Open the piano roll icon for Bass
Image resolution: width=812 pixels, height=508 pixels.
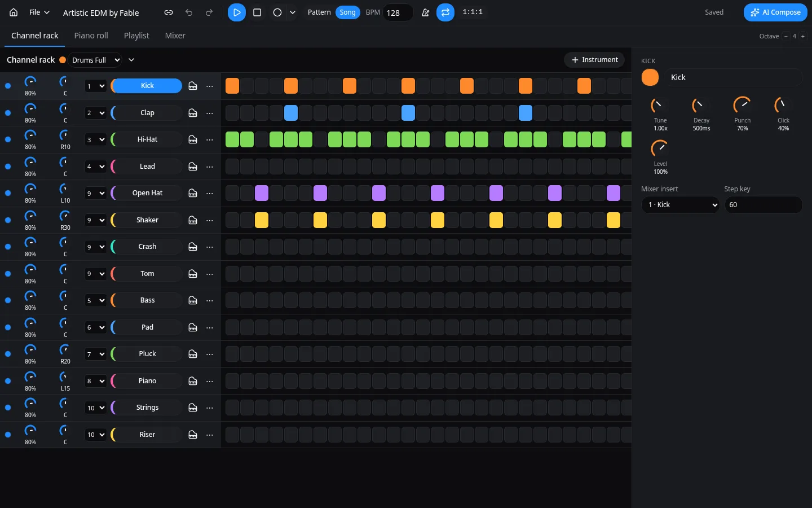193,300
